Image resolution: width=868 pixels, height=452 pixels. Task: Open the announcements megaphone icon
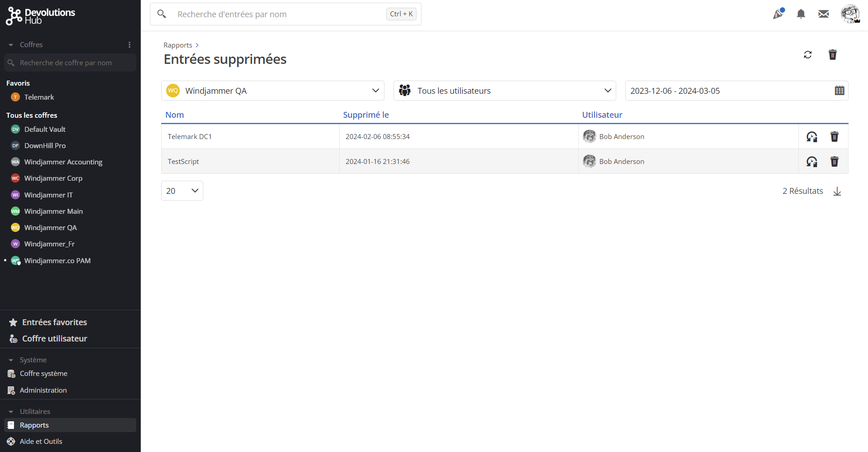[x=778, y=14]
